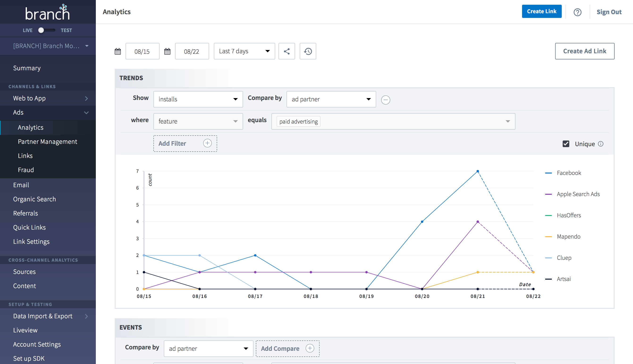633x364 pixels.
Task: Open the Partner Management page
Action: [x=47, y=141]
